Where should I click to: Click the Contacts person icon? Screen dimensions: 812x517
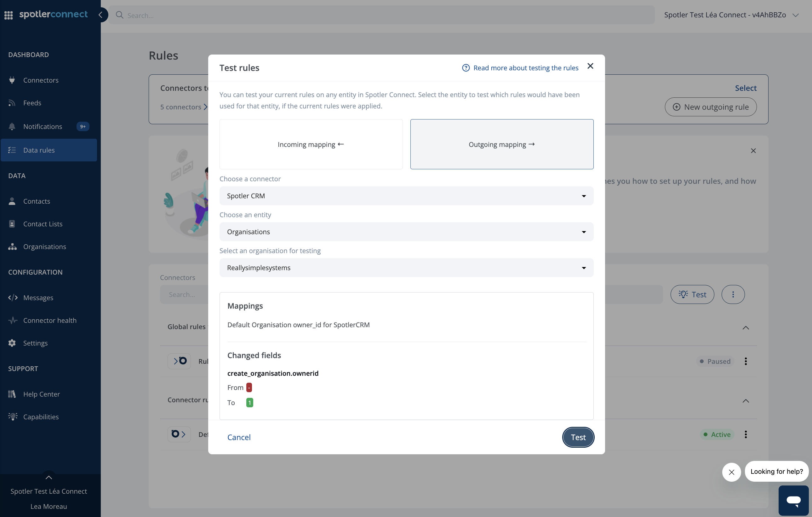[x=12, y=201]
